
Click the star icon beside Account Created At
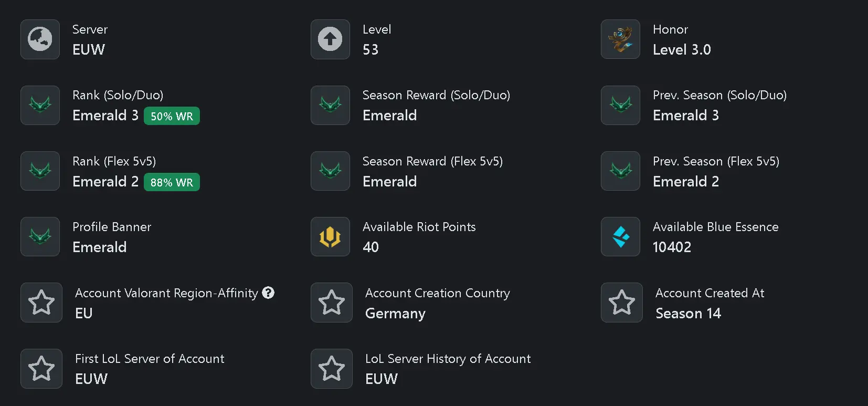pos(622,303)
